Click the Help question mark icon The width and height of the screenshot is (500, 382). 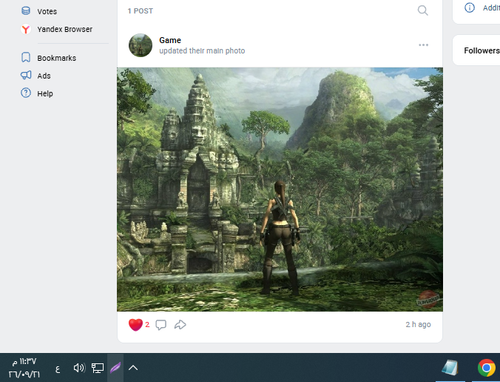coord(26,93)
